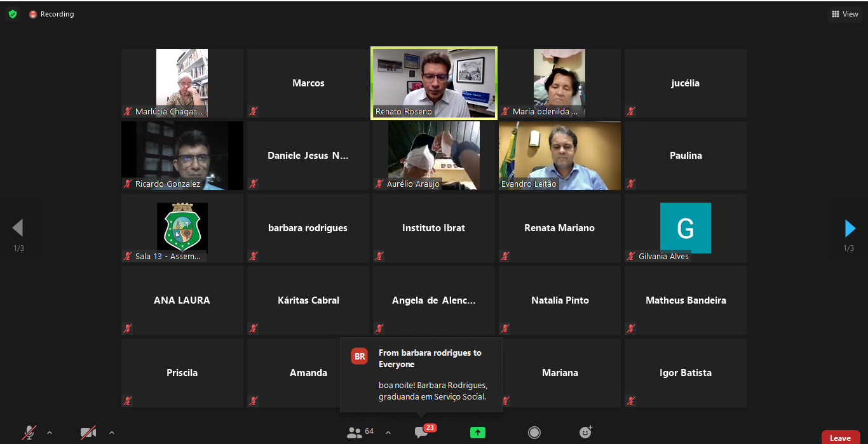The width and height of the screenshot is (868, 444).
Task: Start sharing screen with the green button
Action: click(477, 433)
